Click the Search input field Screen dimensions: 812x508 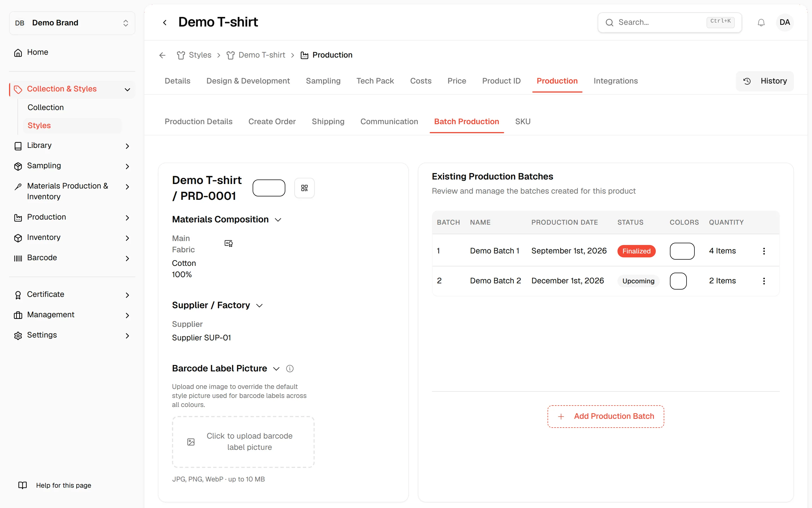[669, 23]
